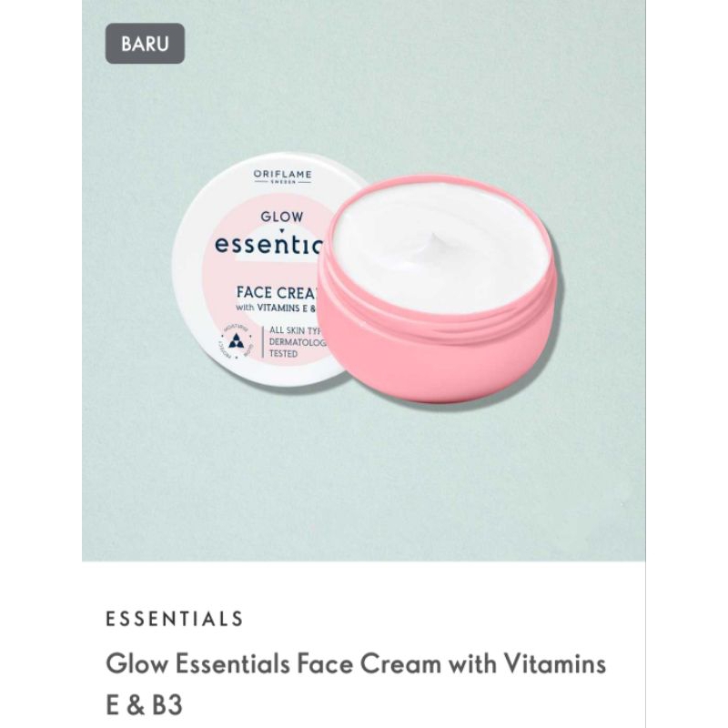Click the Oriflame Sweden logo on the lid
The image size is (728, 728).
tap(282, 177)
